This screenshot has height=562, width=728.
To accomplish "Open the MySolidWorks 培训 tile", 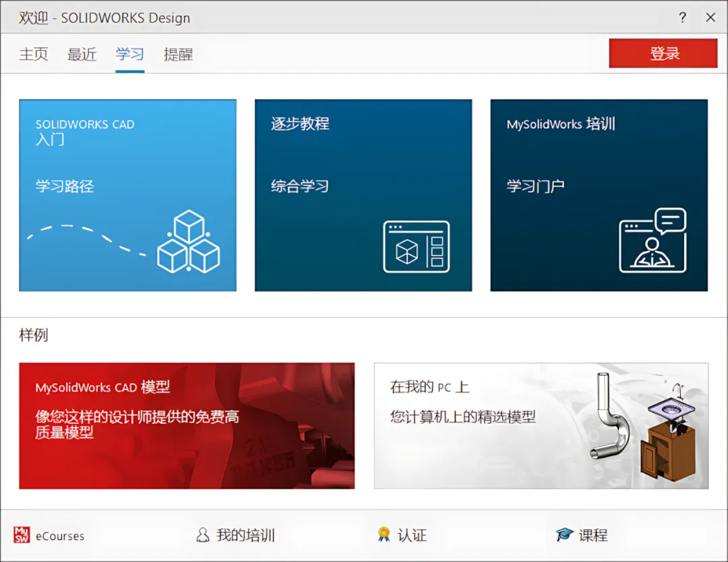I will coord(599,195).
